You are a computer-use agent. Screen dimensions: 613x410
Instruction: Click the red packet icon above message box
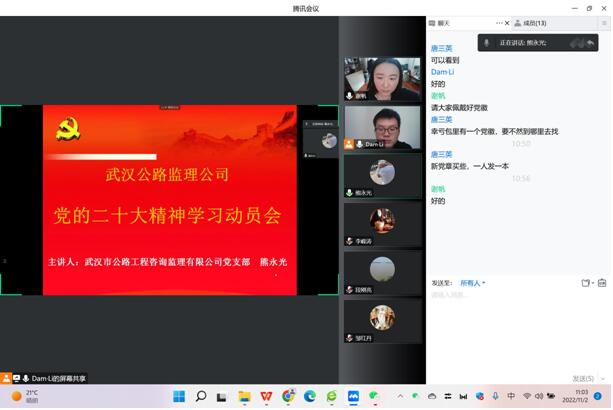pos(602,283)
